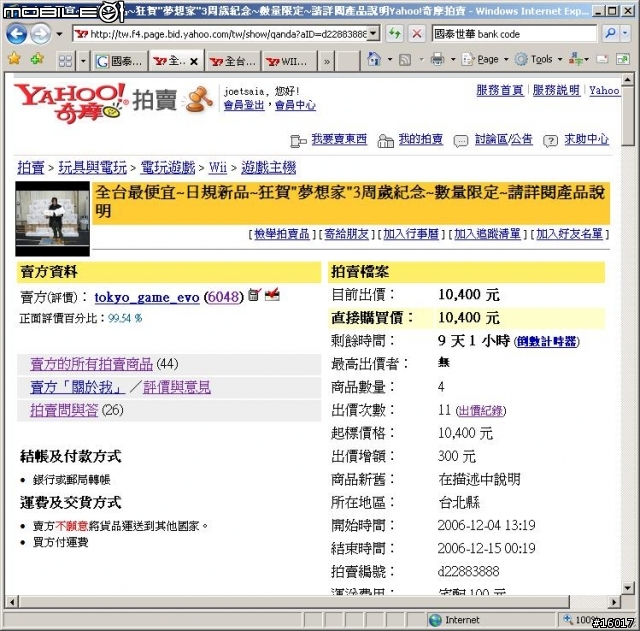Print the page with printer icon

point(437,60)
